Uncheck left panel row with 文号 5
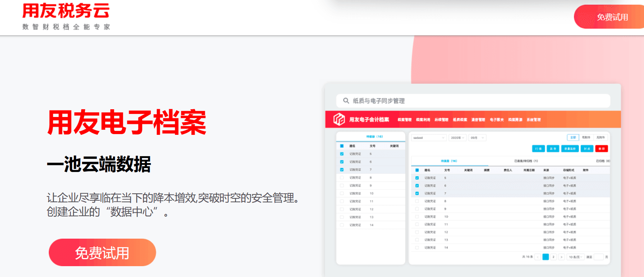Viewport: 644px width, 277px height. (342, 154)
